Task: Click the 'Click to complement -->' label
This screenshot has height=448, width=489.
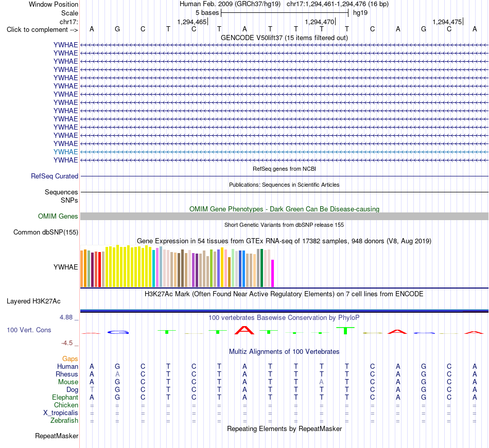Action: (42, 30)
